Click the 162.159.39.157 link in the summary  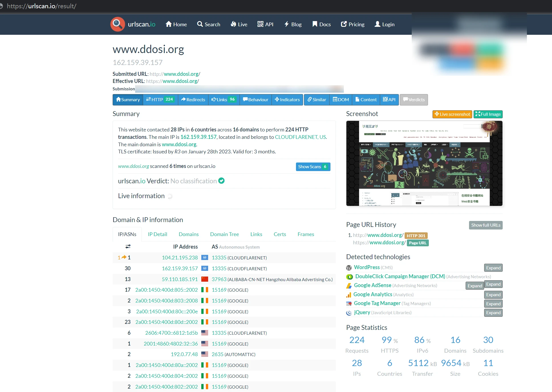pyautogui.click(x=198, y=137)
